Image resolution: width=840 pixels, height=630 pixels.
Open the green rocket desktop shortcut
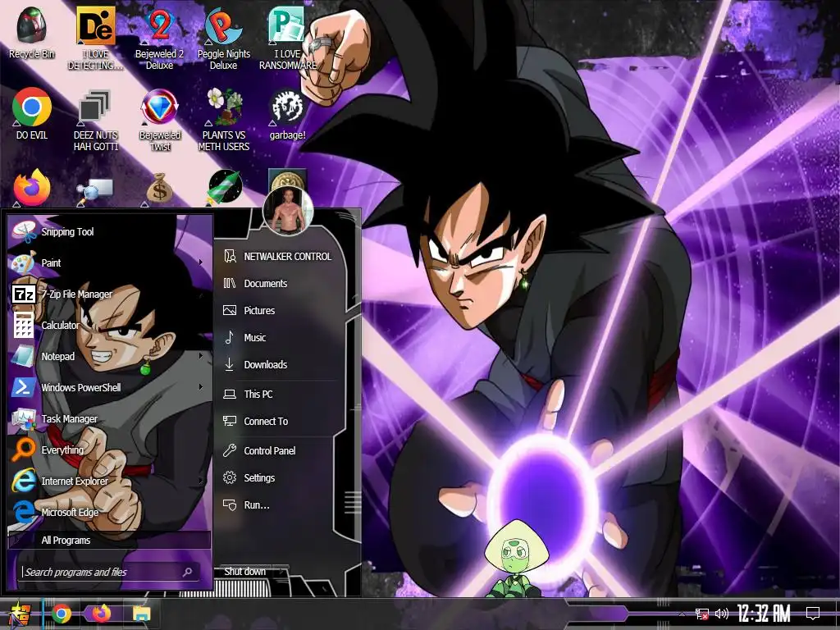pos(224,188)
